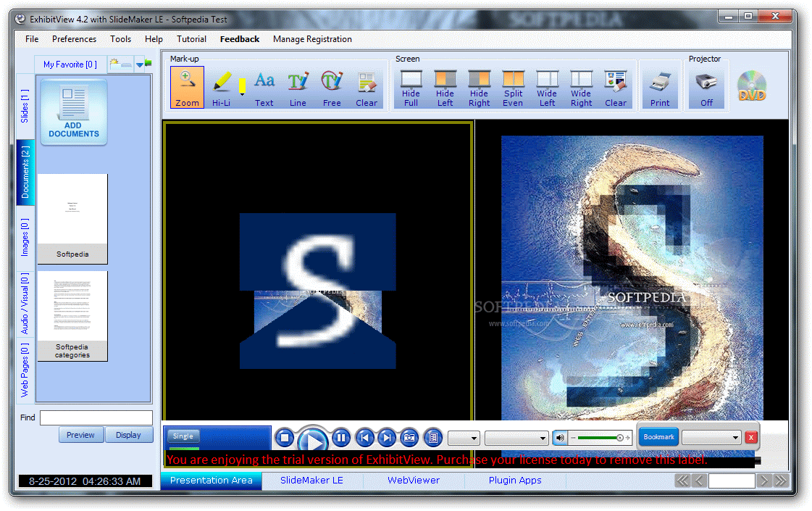The image size is (812, 511).
Task: Switch to the Presentation Area tab
Action: [x=212, y=481]
